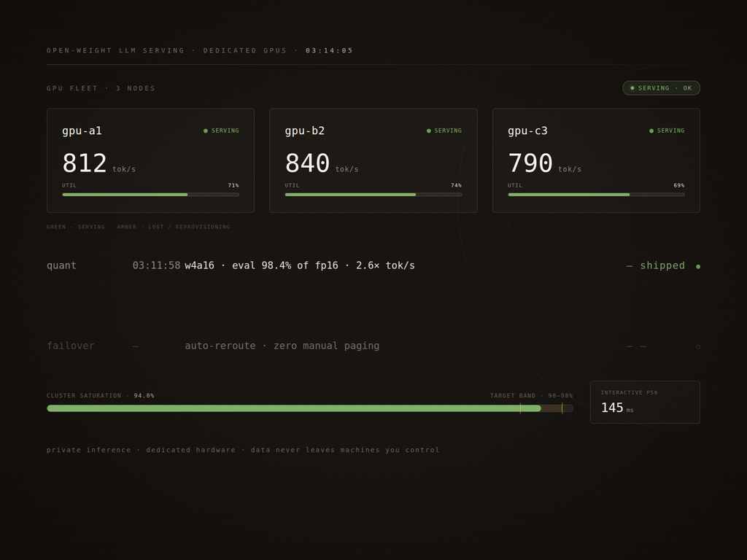The image size is (747, 560).
Task: Click the "AMBER · LOST / REPROVISIONING" legend entry
Action: (x=174, y=227)
